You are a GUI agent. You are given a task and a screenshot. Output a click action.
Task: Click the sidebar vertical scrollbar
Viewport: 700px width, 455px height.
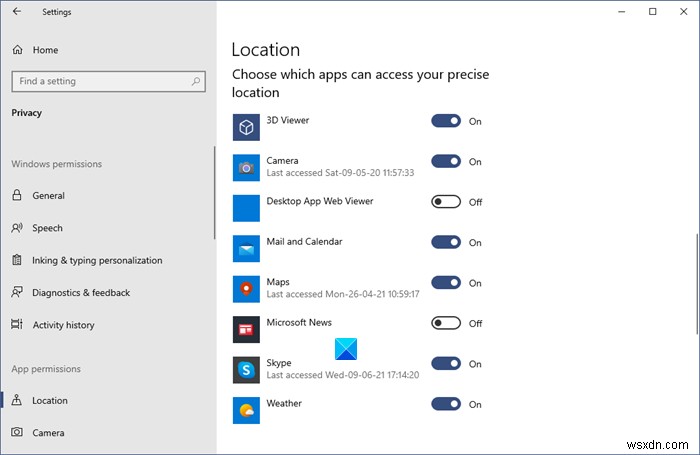coord(214,192)
